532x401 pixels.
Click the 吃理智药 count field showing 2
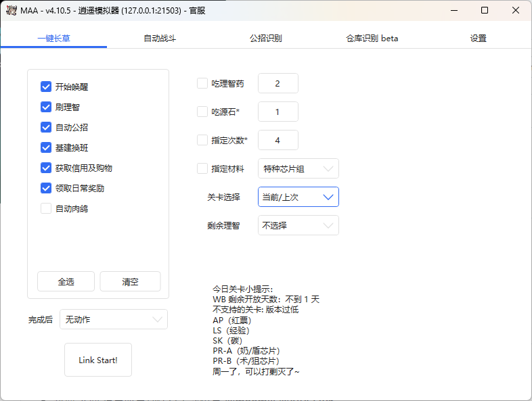(x=278, y=83)
